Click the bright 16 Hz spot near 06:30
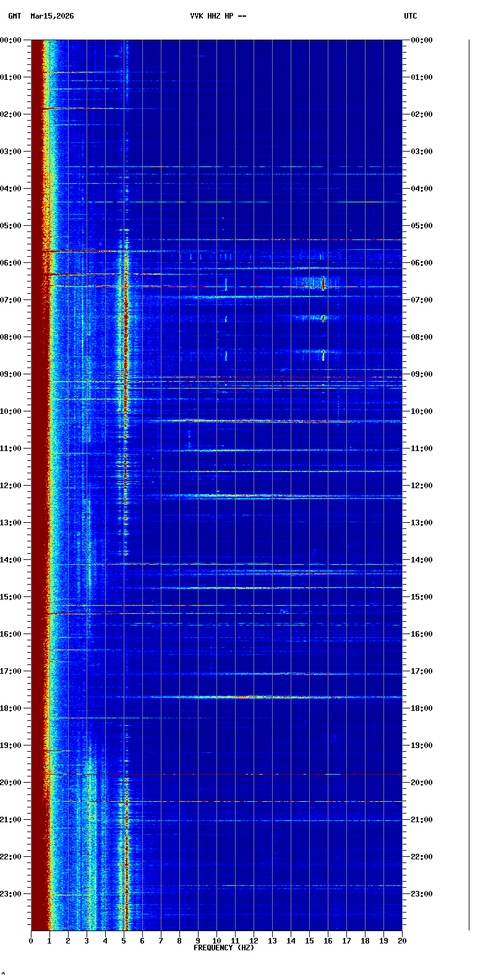Image resolution: width=496 pixels, height=980 pixels. tap(323, 283)
